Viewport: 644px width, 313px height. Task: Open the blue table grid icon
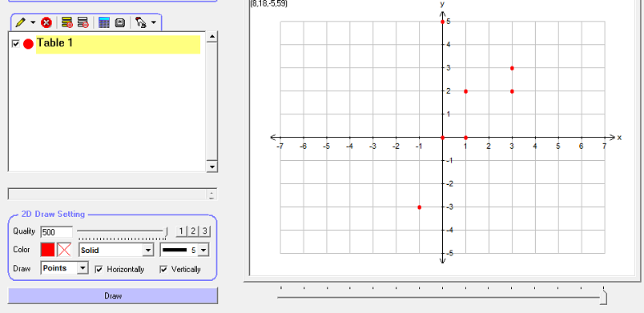point(104,22)
